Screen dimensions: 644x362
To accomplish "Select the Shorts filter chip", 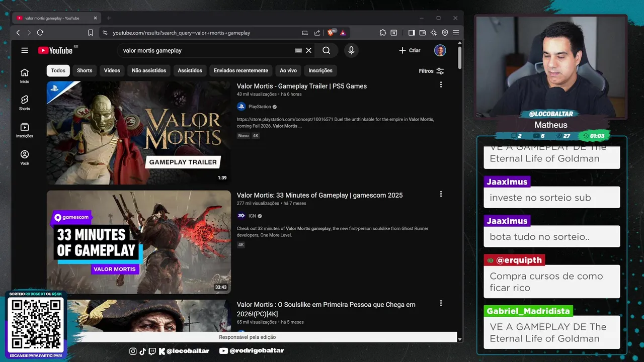I will point(85,70).
